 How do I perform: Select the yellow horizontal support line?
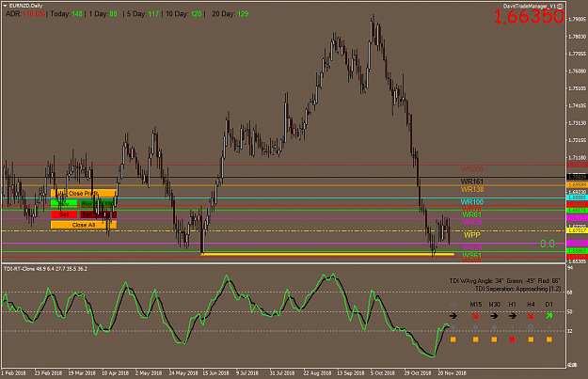[327, 254]
